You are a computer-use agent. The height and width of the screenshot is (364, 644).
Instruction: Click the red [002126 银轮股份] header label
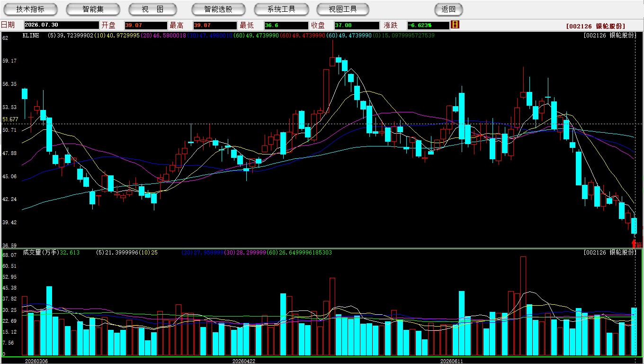pyautogui.click(x=596, y=26)
